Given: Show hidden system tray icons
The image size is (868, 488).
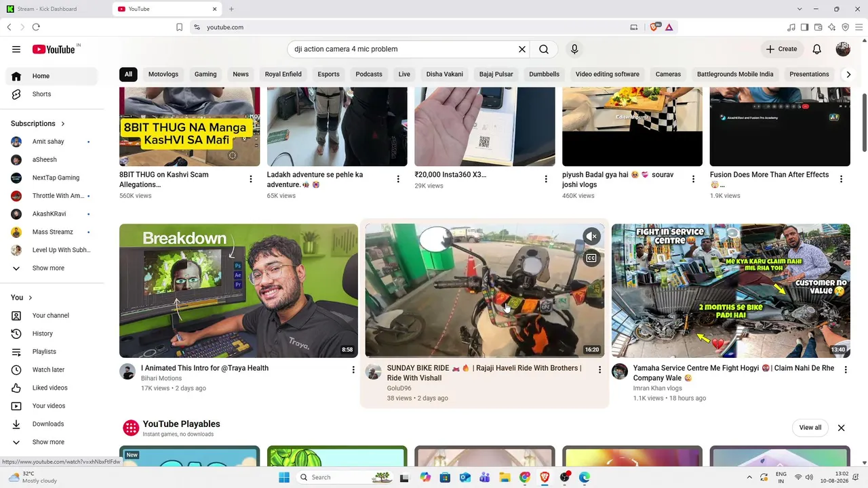Looking at the screenshot, I should [749, 477].
